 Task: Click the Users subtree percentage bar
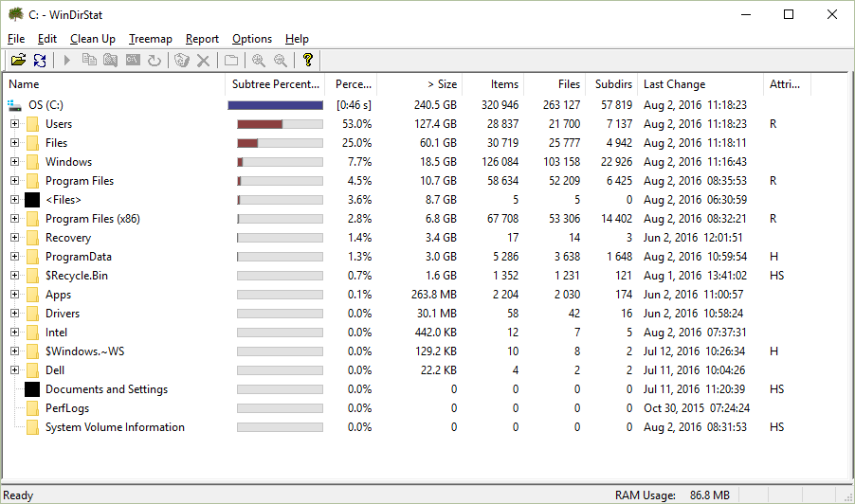(281, 124)
